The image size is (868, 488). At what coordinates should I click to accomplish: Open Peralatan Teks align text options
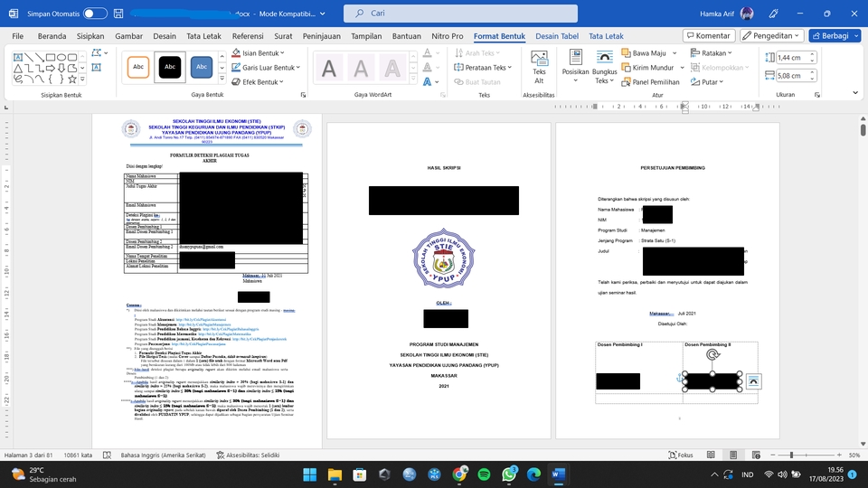tap(483, 68)
